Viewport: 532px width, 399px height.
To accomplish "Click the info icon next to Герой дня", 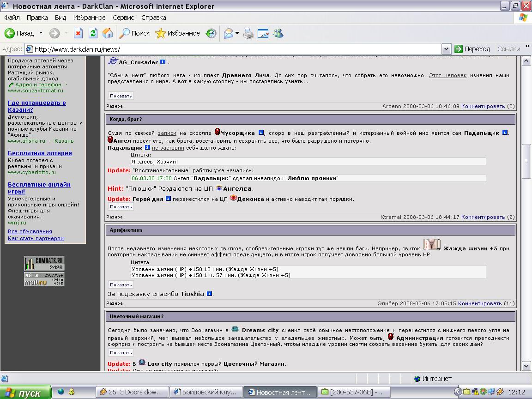I will (x=168, y=199).
